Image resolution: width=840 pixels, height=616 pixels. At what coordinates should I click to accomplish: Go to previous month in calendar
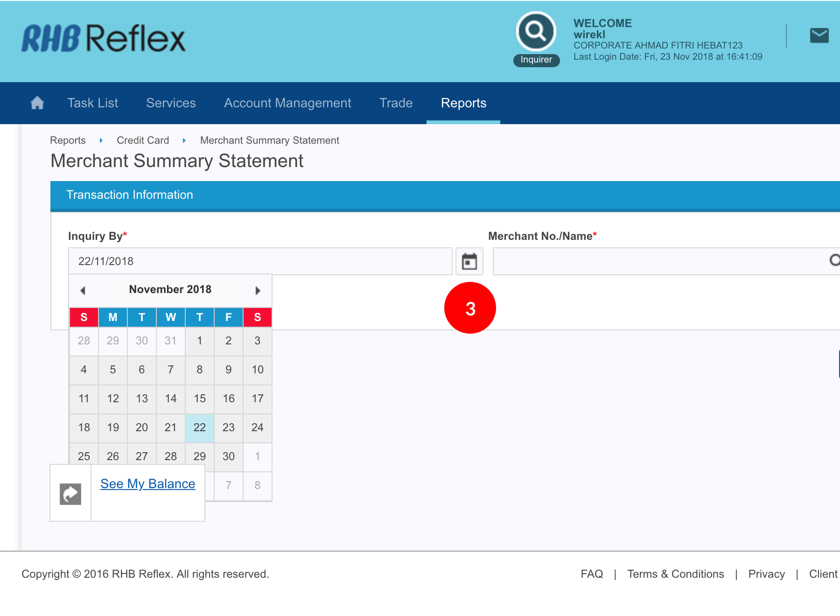point(83,290)
